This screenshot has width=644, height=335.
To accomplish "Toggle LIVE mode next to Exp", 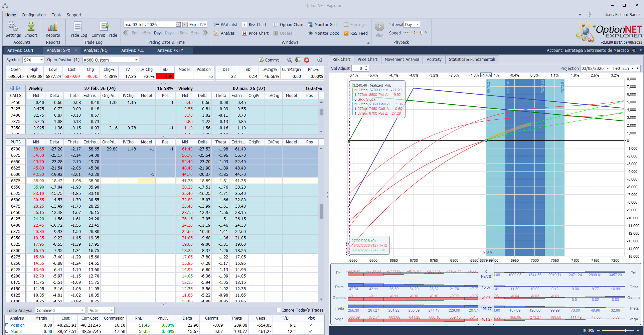I will [202, 24].
